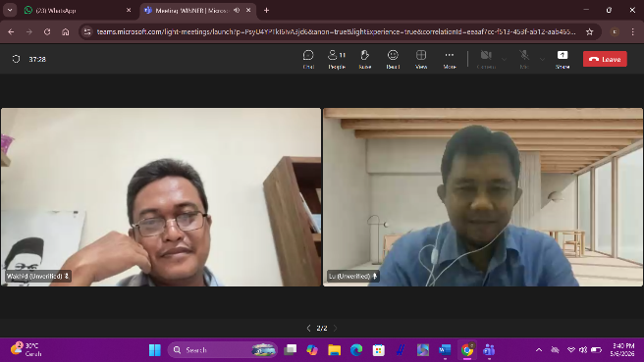Click the Share screen button
The image size is (644, 362).
563,59
